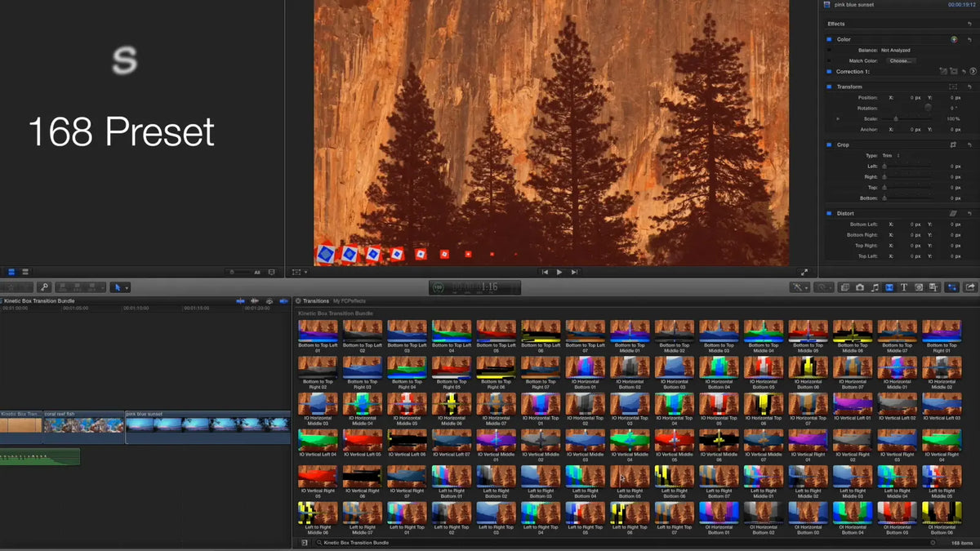Select My FCPeffects category
Viewport: 980px width, 551px height.
point(349,301)
